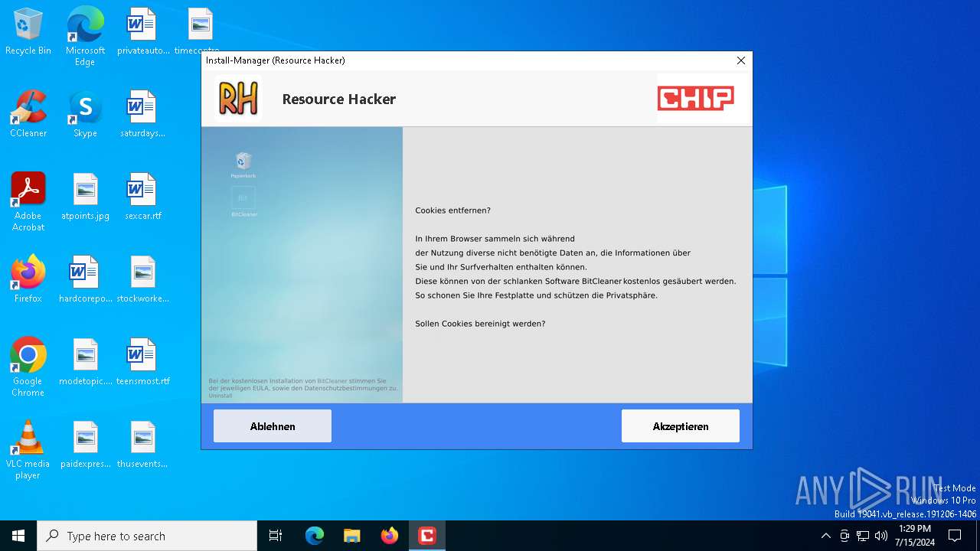980x551 pixels.
Task: Open Microsoft Edge desktop shortcut
Action: pyautogui.click(x=85, y=37)
